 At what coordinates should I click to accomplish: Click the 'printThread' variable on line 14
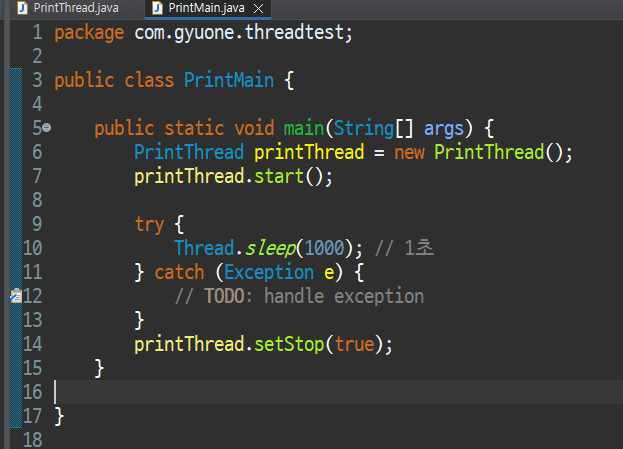pyautogui.click(x=189, y=344)
